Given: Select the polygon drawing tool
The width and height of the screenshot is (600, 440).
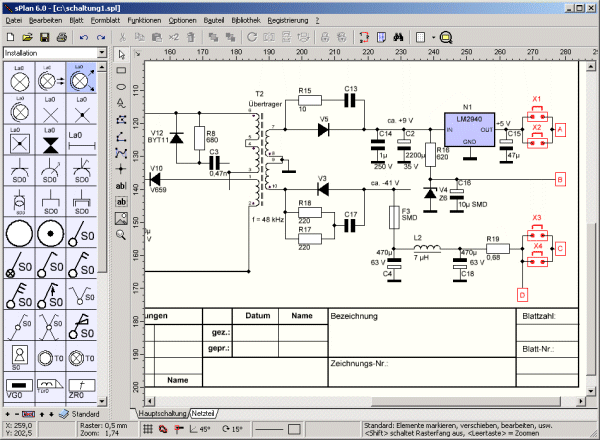Looking at the screenshot, I should point(121,120).
